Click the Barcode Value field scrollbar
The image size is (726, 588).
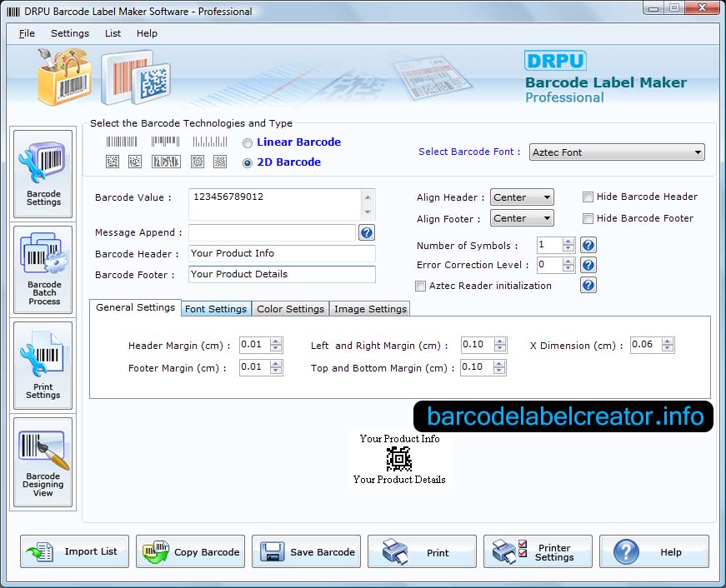(x=368, y=204)
